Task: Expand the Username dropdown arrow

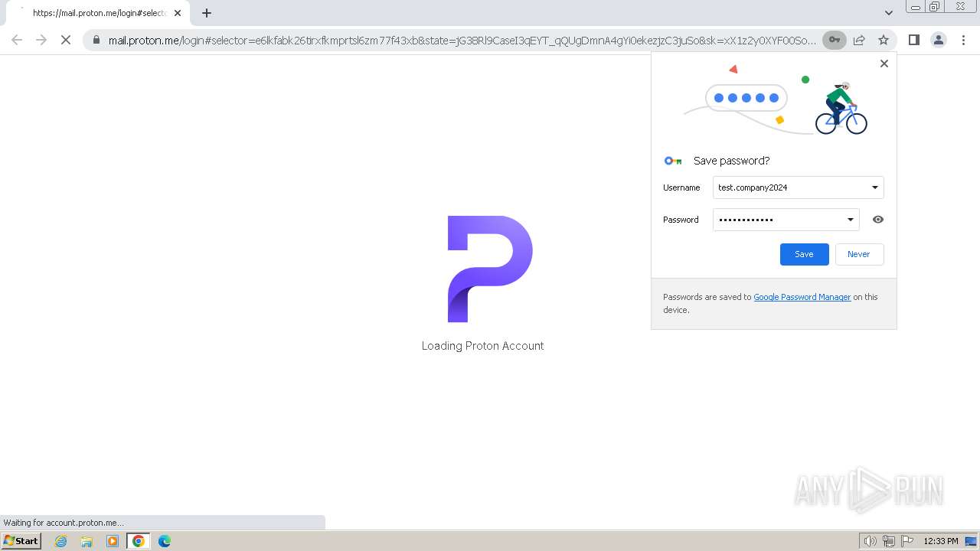Action: click(874, 187)
